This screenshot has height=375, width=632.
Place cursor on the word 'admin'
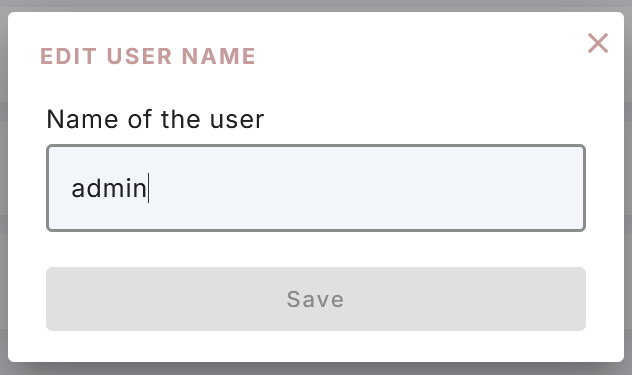tap(109, 188)
